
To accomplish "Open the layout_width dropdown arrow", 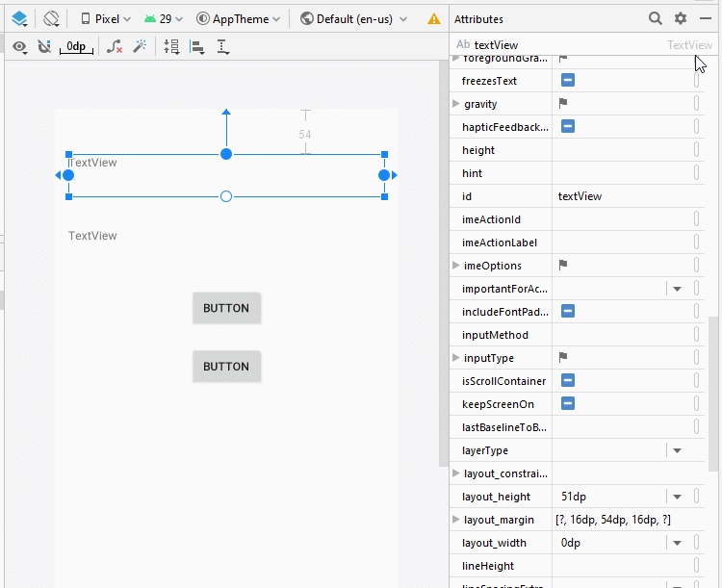I will pyautogui.click(x=677, y=544).
